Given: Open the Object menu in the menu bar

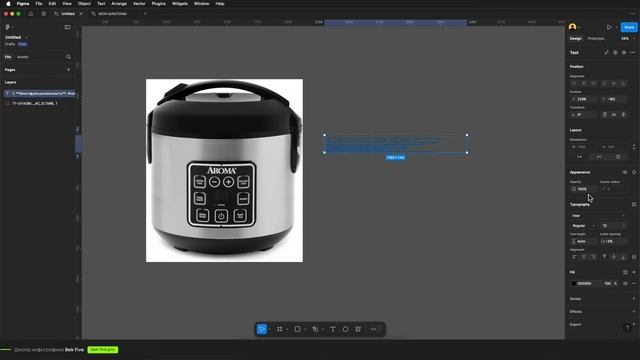Looking at the screenshot, I should click(x=84, y=4).
